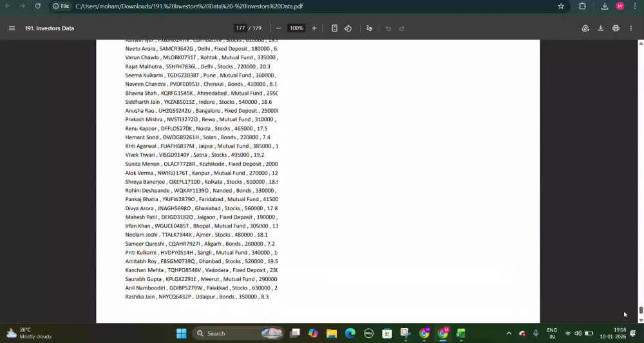Click the scrollbar down arrow
The width and height of the screenshot is (644, 343).
coord(641,320)
